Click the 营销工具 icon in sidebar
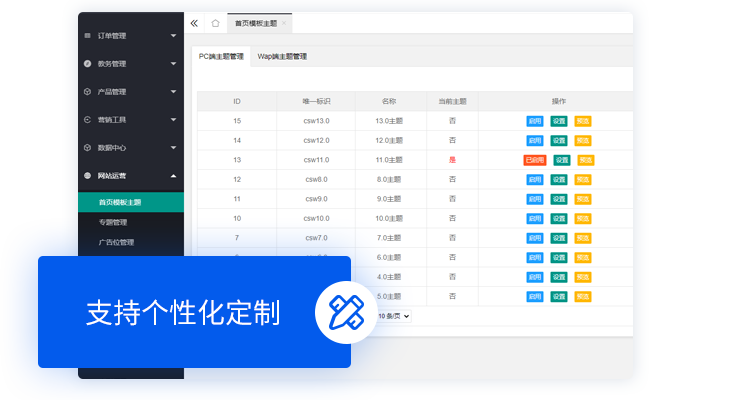 coord(88,120)
